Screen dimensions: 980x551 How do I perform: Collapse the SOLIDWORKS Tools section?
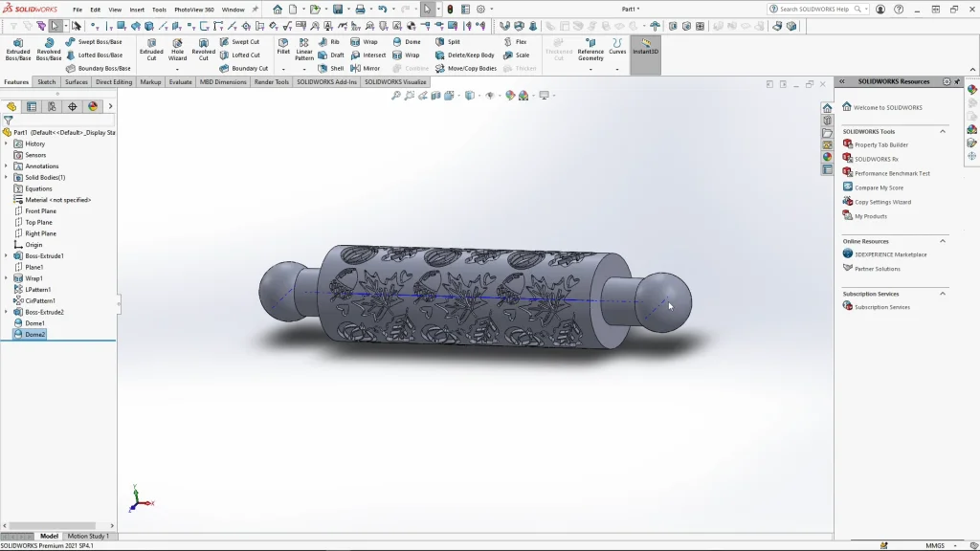943,131
